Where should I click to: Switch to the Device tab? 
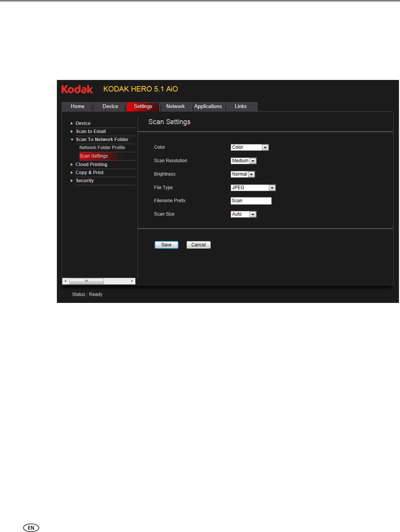click(x=110, y=106)
